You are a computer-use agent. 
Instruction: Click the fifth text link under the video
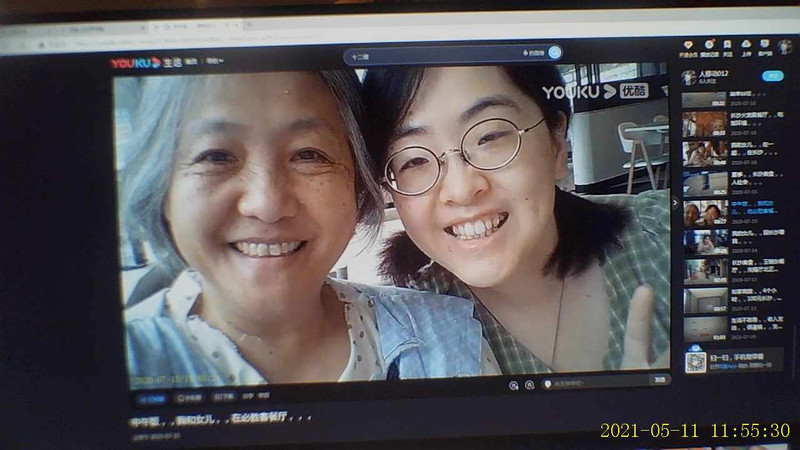263,395
